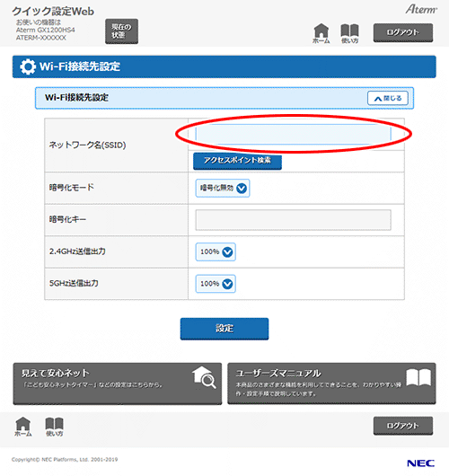Click the bottom ログアウト button

click(x=403, y=426)
